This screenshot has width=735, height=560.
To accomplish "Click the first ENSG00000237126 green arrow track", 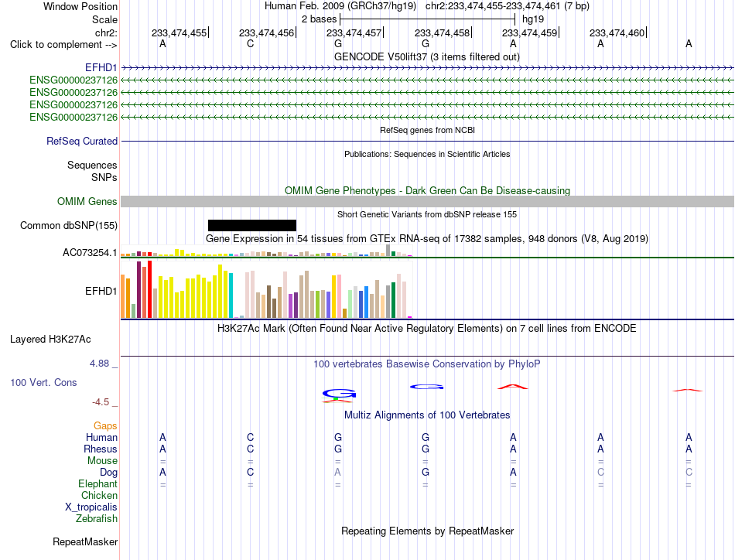I will 427,80.
